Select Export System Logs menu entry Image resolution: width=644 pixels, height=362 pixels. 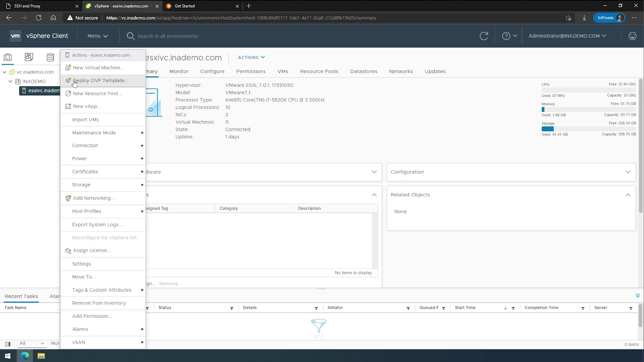(103, 224)
